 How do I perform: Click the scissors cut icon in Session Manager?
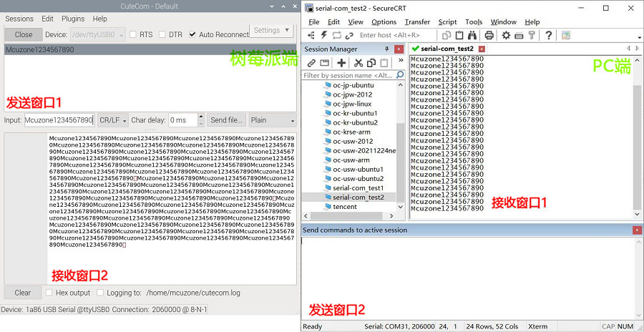359,63
